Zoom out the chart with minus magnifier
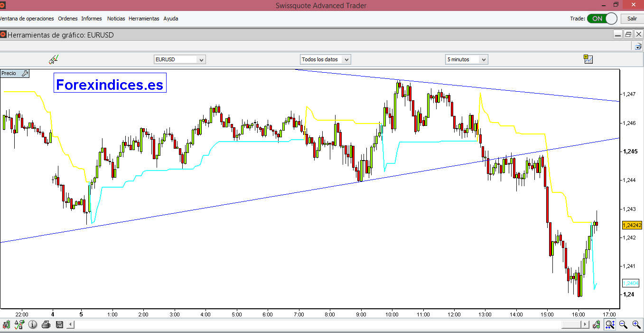 tap(623, 325)
